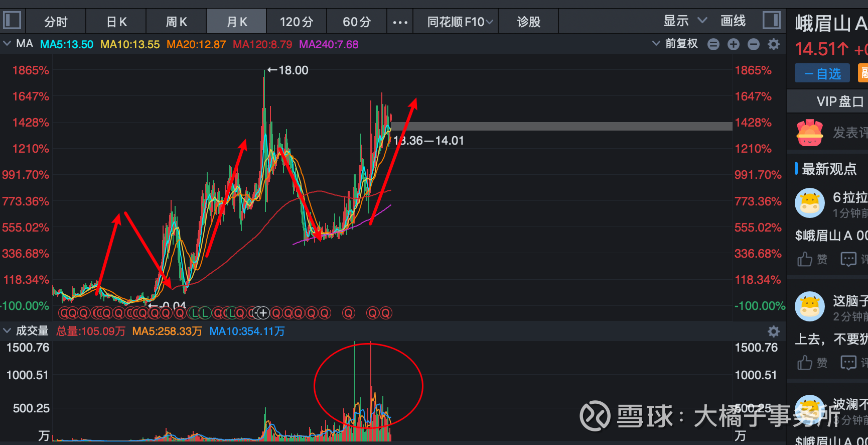The height and width of the screenshot is (445, 868).
Task: Click the MA240:7.68 indicator label
Action: click(x=329, y=45)
